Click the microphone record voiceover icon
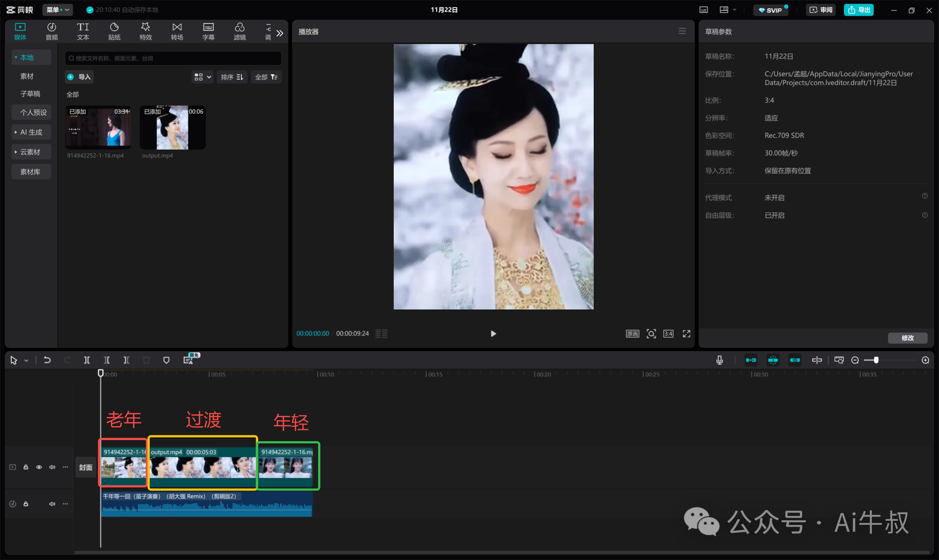Viewport: 939px width, 560px height. 720,360
